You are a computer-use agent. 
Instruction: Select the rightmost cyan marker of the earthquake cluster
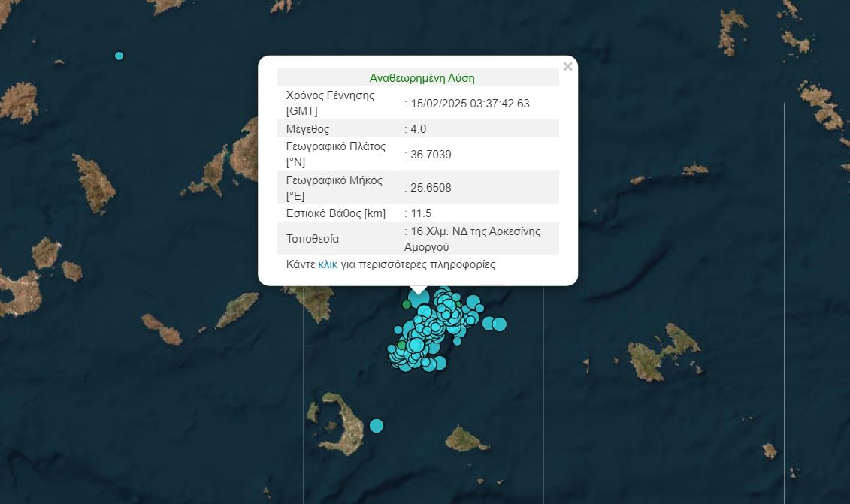pyautogui.click(x=499, y=324)
